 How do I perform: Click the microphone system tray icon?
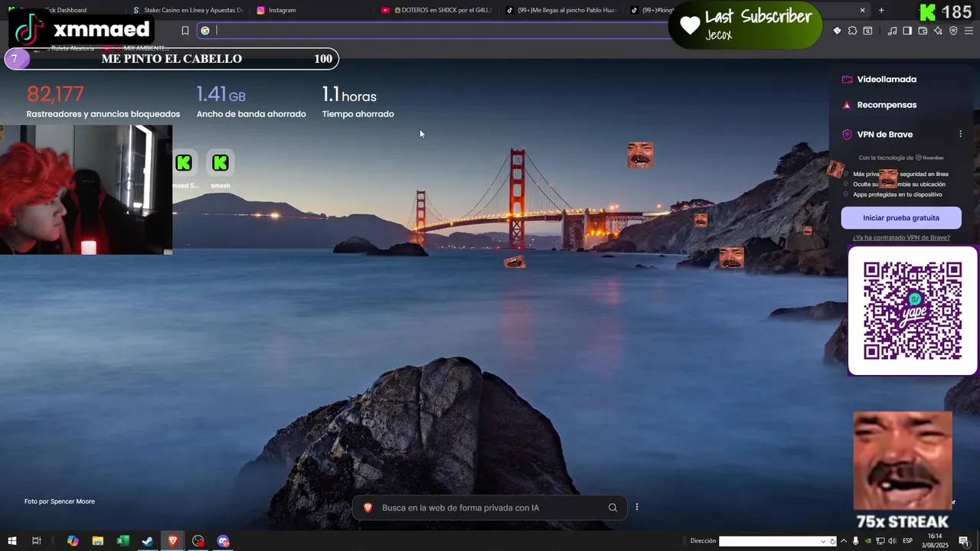[x=855, y=541]
